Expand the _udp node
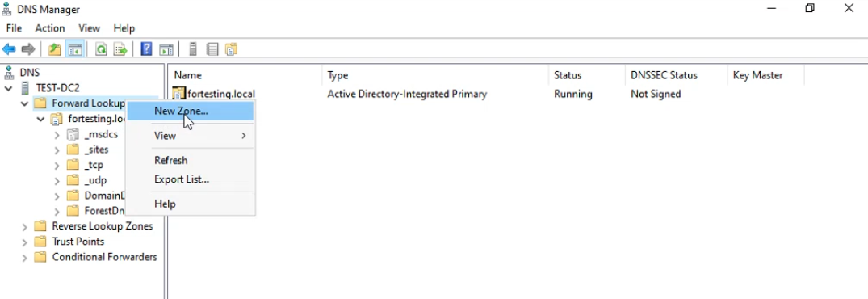Image resolution: width=868 pixels, height=299 pixels. (x=57, y=180)
